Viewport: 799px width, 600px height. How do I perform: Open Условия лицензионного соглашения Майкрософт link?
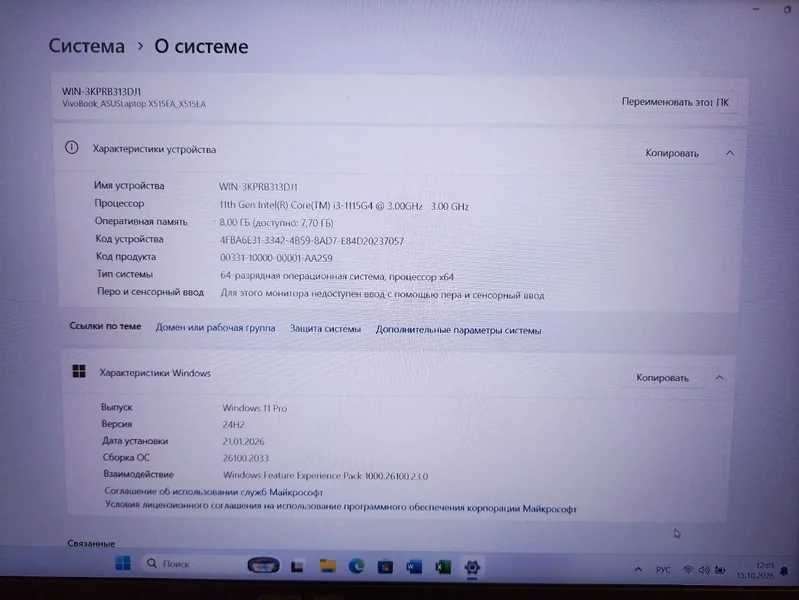click(340, 507)
